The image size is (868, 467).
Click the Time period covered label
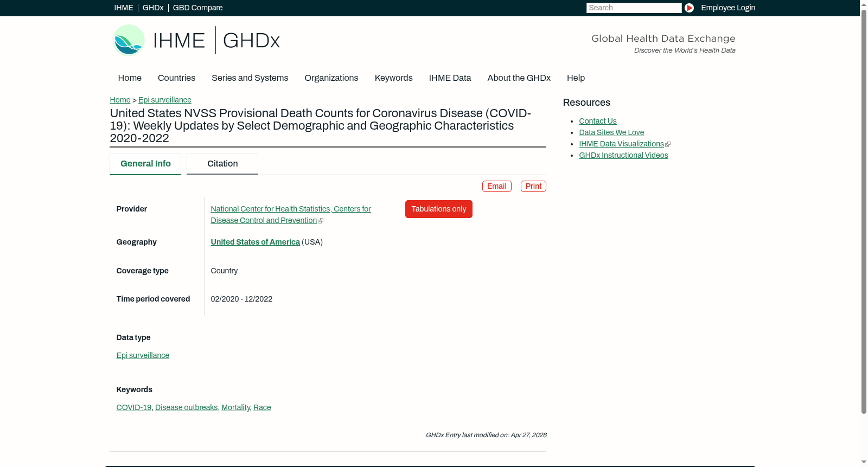[x=154, y=299]
